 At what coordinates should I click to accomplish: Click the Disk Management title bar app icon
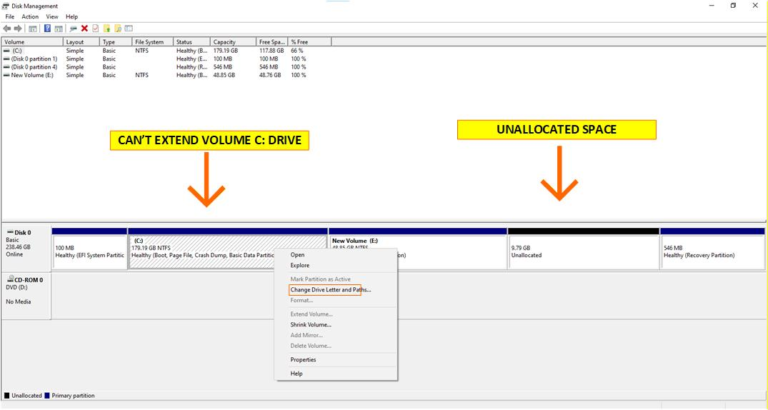(x=6, y=6)
